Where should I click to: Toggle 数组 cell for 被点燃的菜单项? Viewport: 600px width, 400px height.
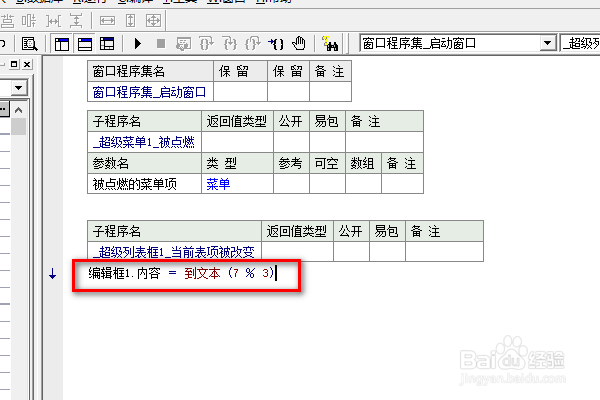point(363,184)
